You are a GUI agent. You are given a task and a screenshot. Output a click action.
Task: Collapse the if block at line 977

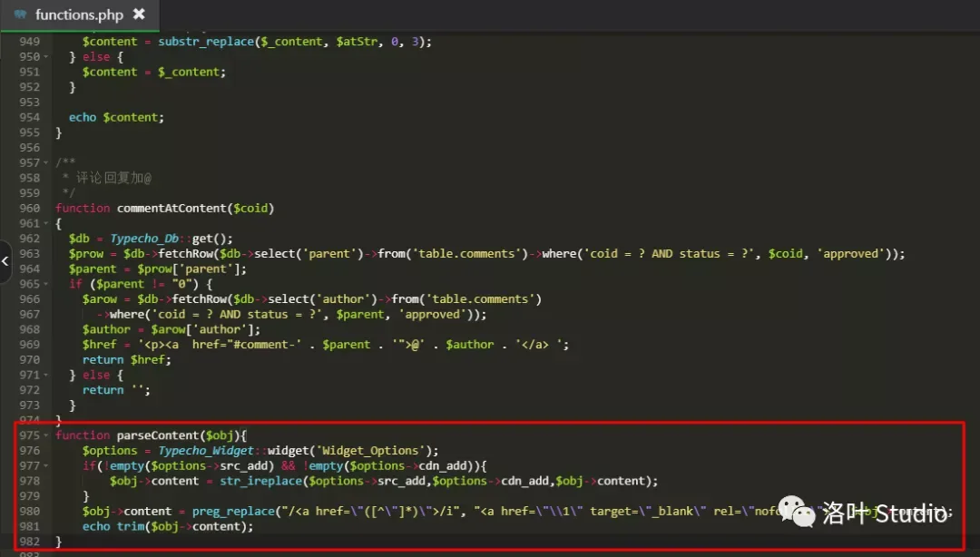coord(46,465)
